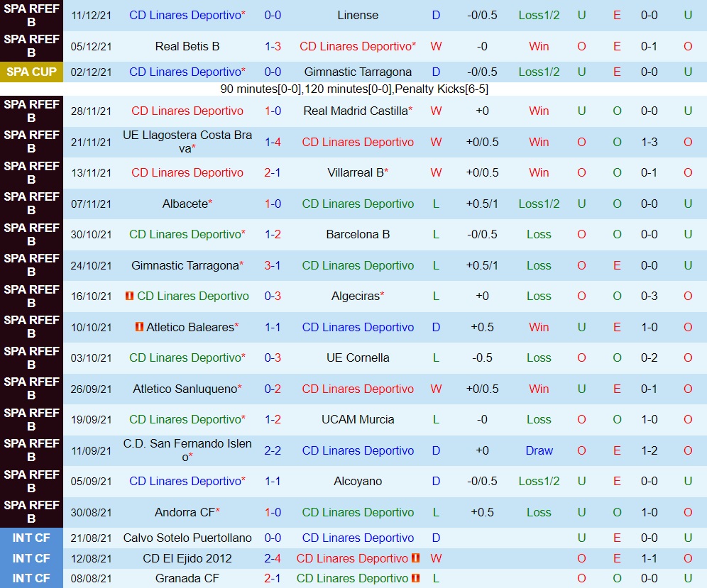This screenshot has width=707, height=588.
Task: Select the INT CF label for 21/08/21
Action: tap(31, 538)
